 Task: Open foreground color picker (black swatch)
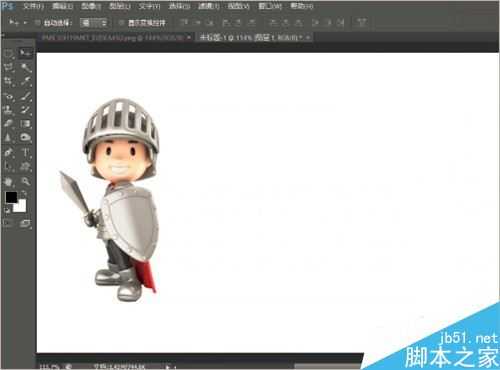pos(11,197)
